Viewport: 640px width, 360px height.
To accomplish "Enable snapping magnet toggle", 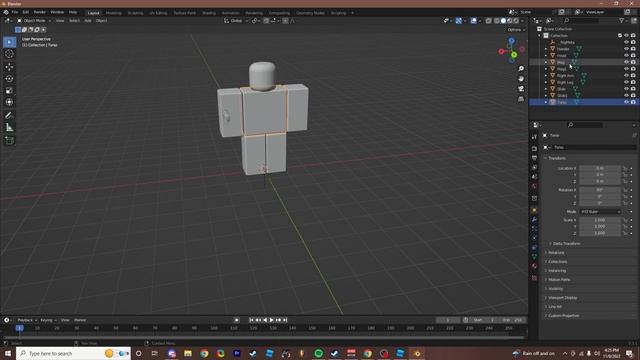I will point(266,21).
